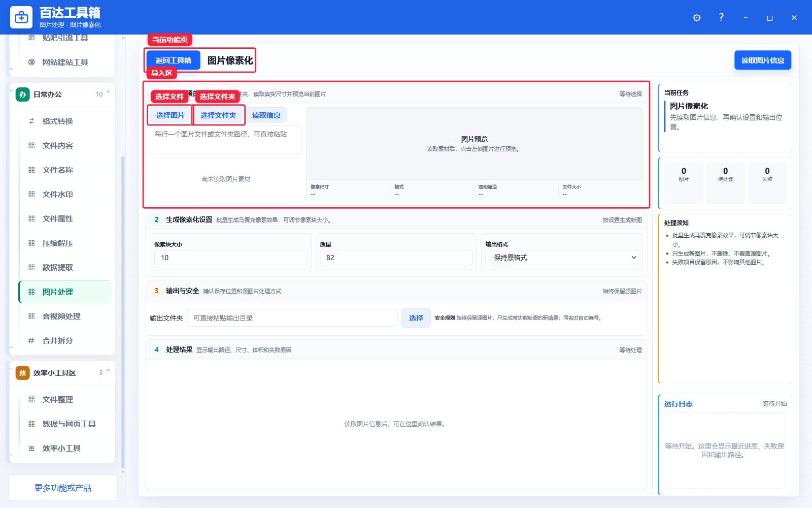This screenshot has width=812, height=508.
Task: Click the 读取图片信息 button
Action: click(x=763, y=60)
